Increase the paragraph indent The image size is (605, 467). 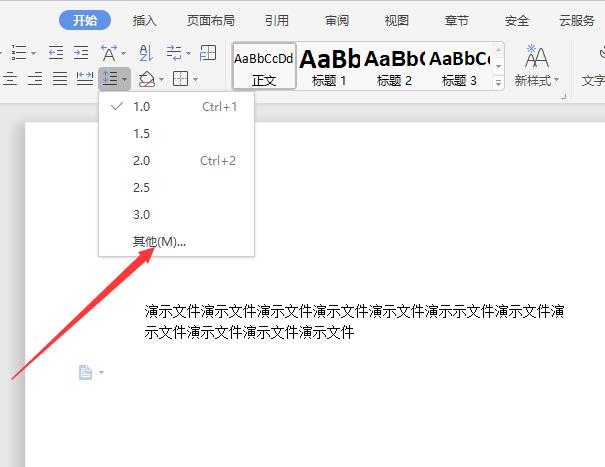(80, 53)
